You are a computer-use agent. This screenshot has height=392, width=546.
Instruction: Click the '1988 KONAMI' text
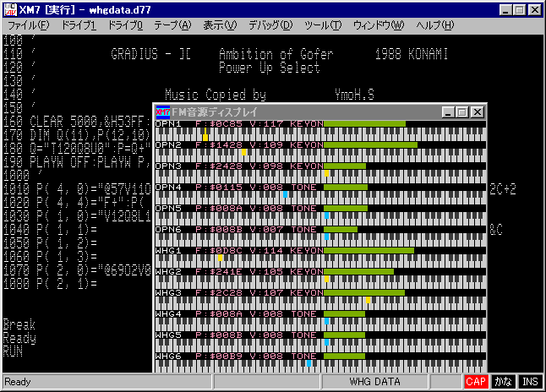(x=412, y=54)
